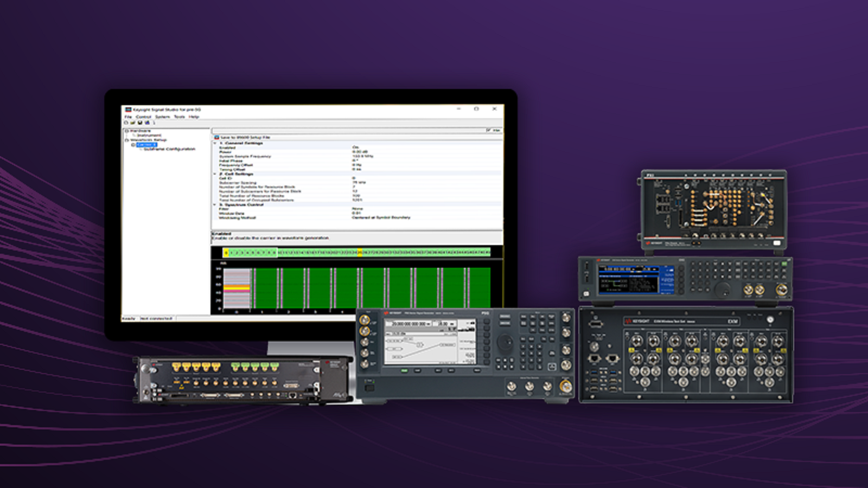
Task: Click the Open file toolbar icon
Action: [133, 123]
